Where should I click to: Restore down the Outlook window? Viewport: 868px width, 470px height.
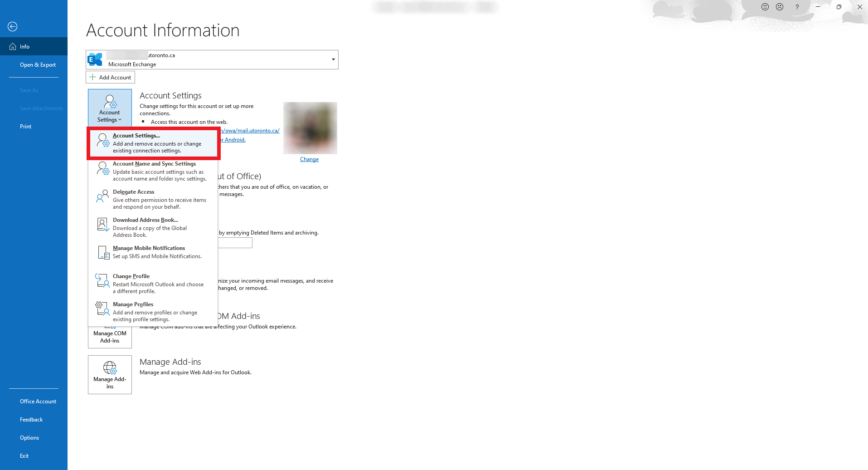coord(839,7)
